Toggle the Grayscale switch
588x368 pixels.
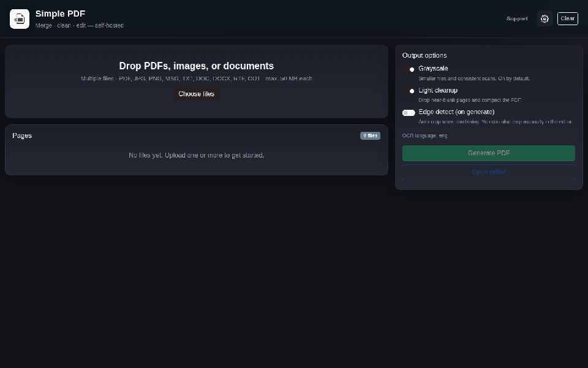(x=409, y=69)
